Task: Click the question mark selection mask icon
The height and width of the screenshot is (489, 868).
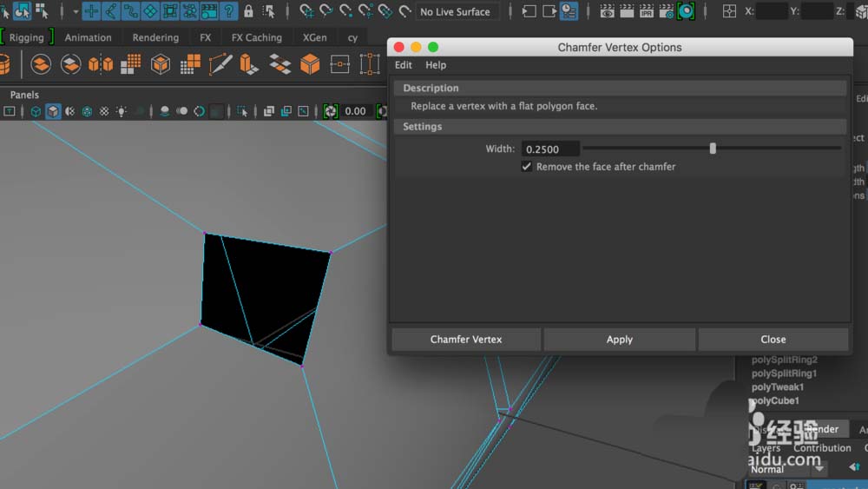Action: click(x=228, y=11)
